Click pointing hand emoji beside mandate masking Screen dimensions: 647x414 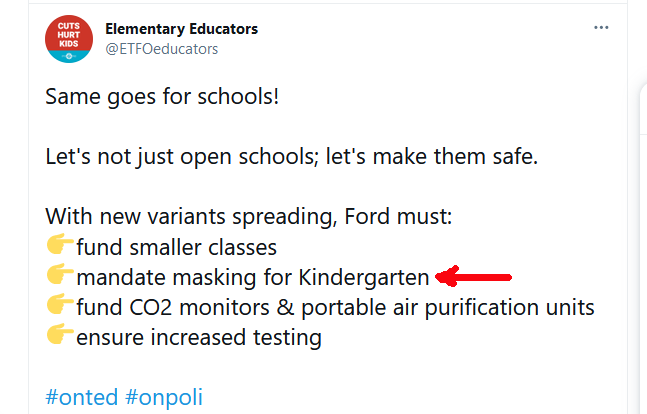[60, 274]
